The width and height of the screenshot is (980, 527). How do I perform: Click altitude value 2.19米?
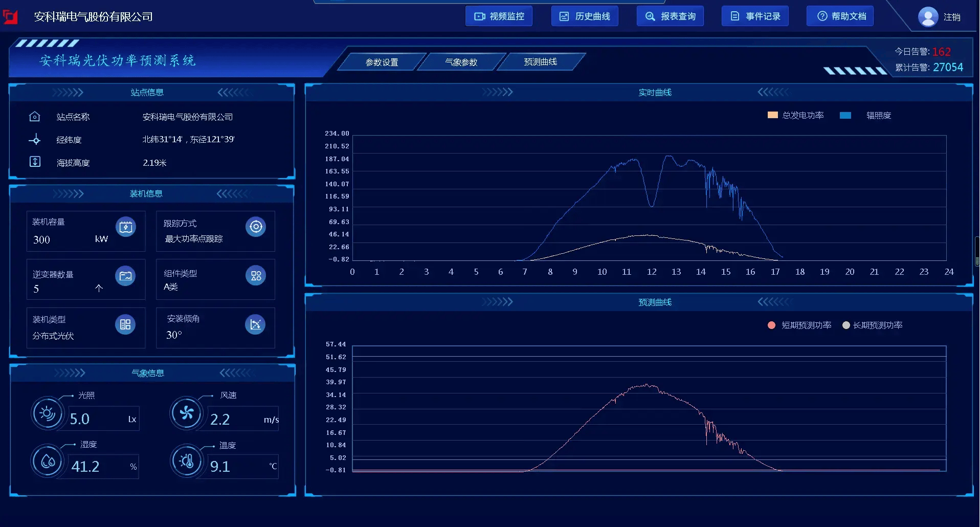point(154,163)
